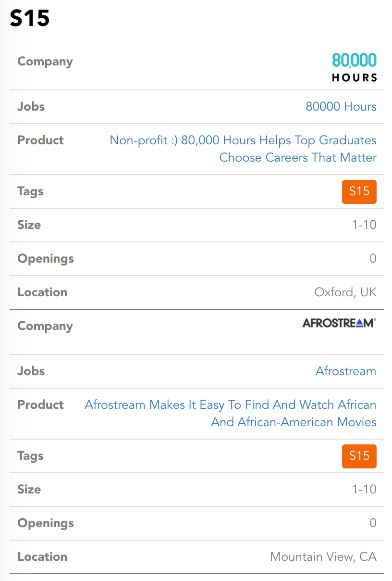Click the 1-10 size value for 80,000 Hours

point(364,225)
